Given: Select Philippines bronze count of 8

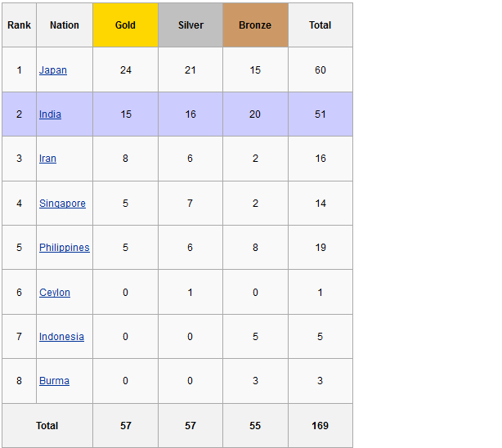Looking at the screenshot, I should point(255,248).
